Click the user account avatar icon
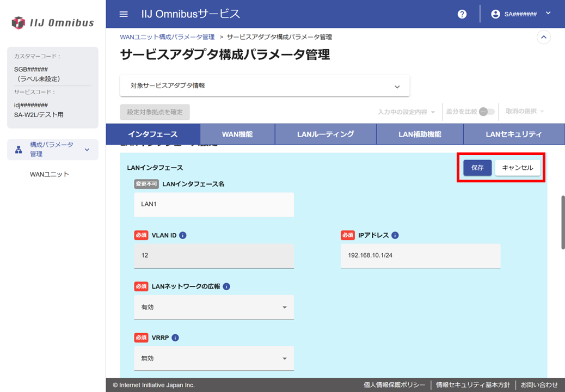 tap(495, 14)
